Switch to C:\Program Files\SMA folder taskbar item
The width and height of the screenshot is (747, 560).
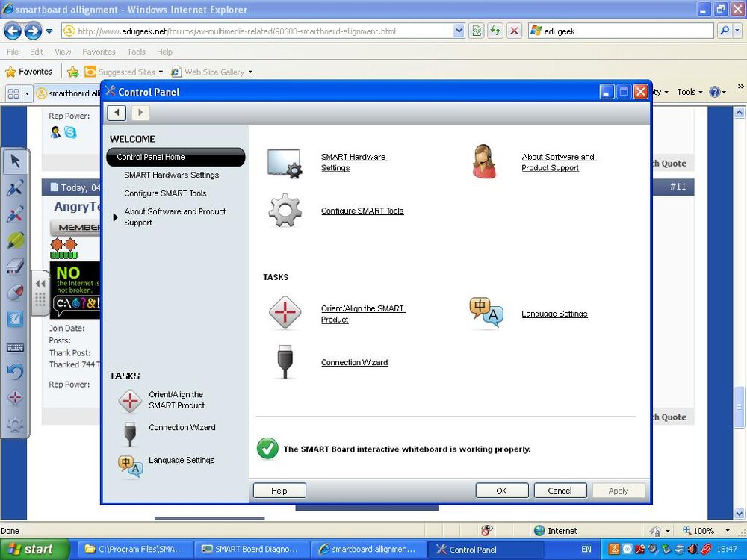(x=134, y=549)
